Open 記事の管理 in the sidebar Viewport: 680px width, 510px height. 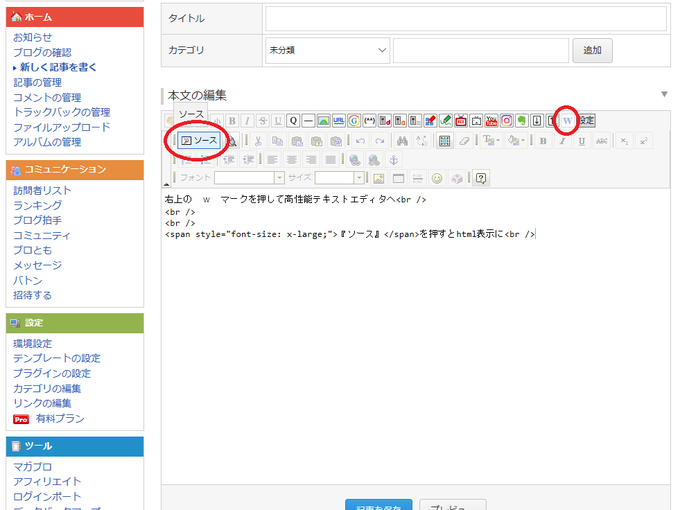37,82
